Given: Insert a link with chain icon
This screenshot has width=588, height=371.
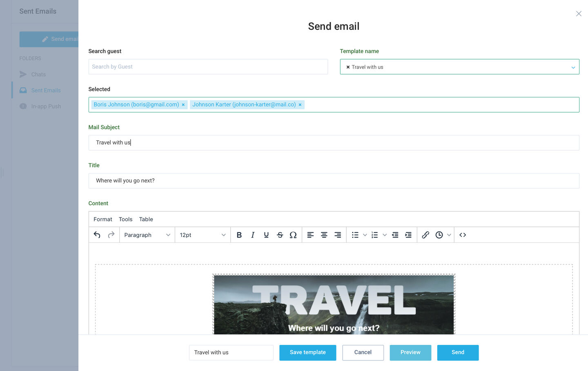Looking at the screenshot, I should [x=425, y=235].
